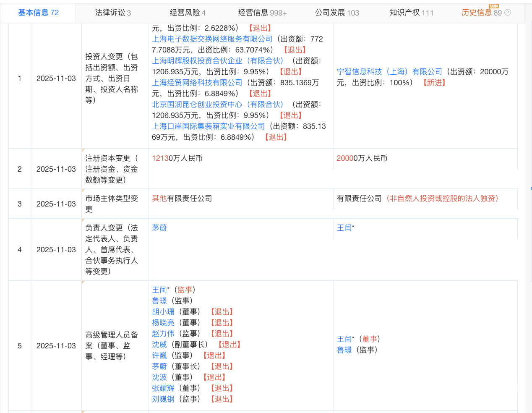The height and width of the screenshot is (413, 532).
Task: Click the VIP badge on 历史信息 tab
Action: pyautogui.click(x=494, y=6)
